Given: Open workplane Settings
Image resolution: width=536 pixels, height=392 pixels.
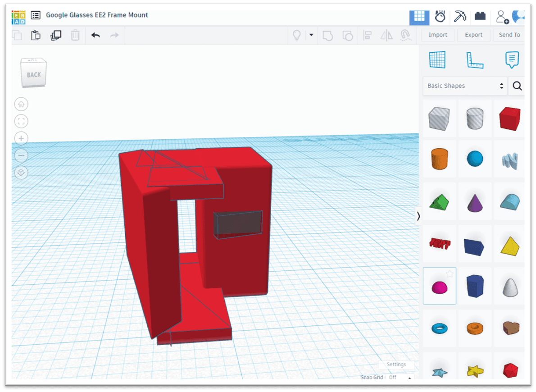Looking at the screenshot, I should coord(396,365).
